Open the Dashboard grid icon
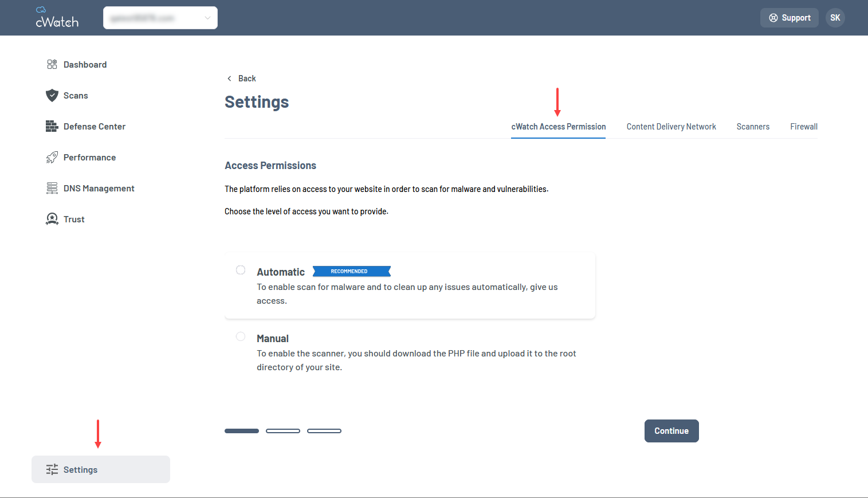 52,64
